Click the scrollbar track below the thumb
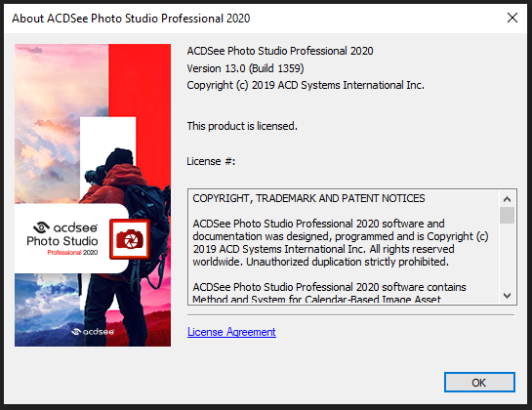Screen dimensions: 532x410 coord(507,256)
